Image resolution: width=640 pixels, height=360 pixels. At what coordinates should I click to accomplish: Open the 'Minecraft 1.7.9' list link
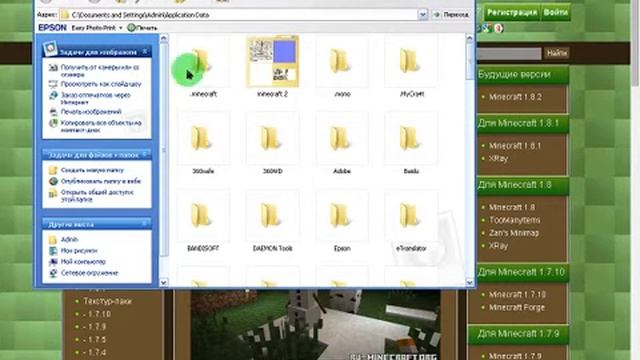click(515, 356)
